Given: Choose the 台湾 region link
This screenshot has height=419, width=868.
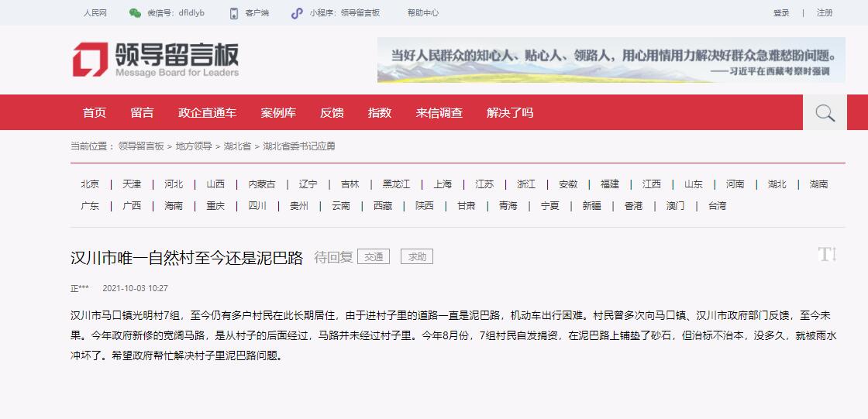Looking at the screenshot, I should (x=717, y=206).
